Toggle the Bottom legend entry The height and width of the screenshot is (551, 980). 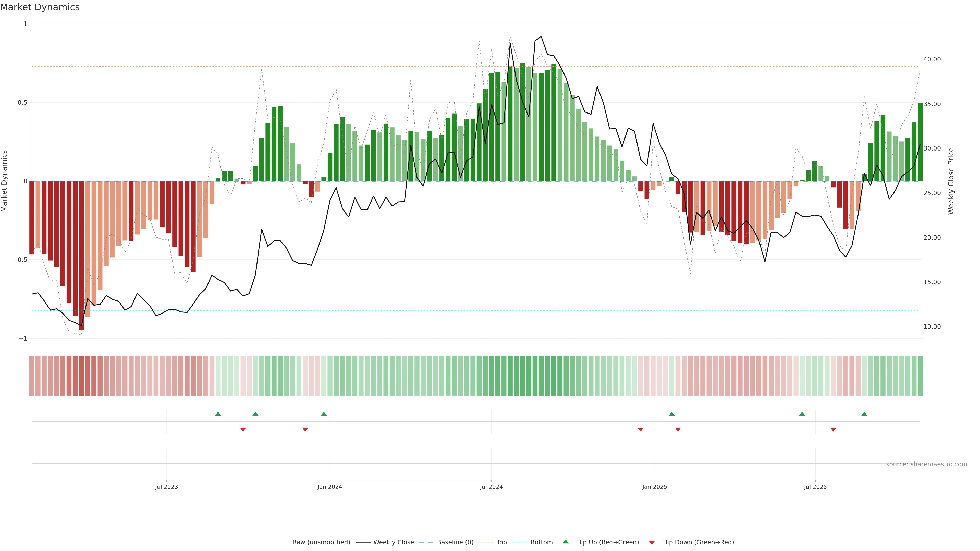point(541,542)
